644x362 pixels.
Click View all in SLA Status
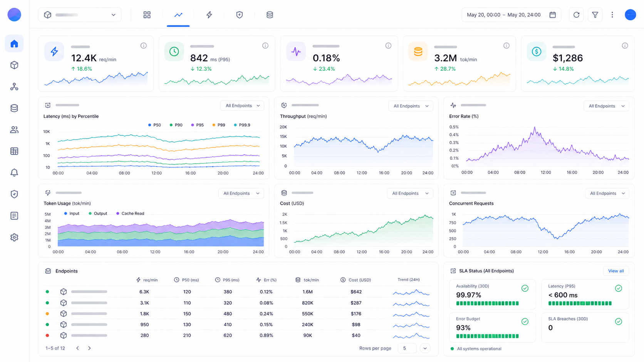616,271
